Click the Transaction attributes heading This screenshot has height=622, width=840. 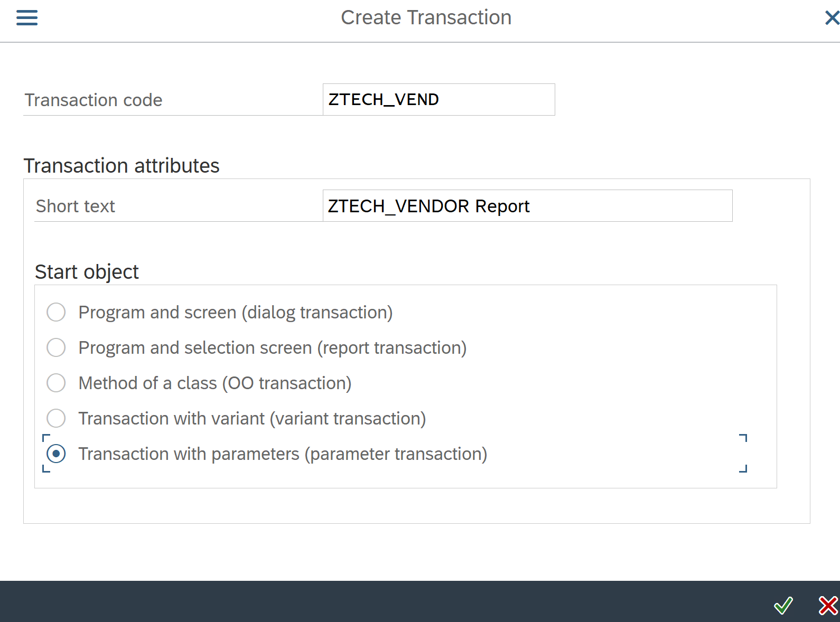point(122,166)
